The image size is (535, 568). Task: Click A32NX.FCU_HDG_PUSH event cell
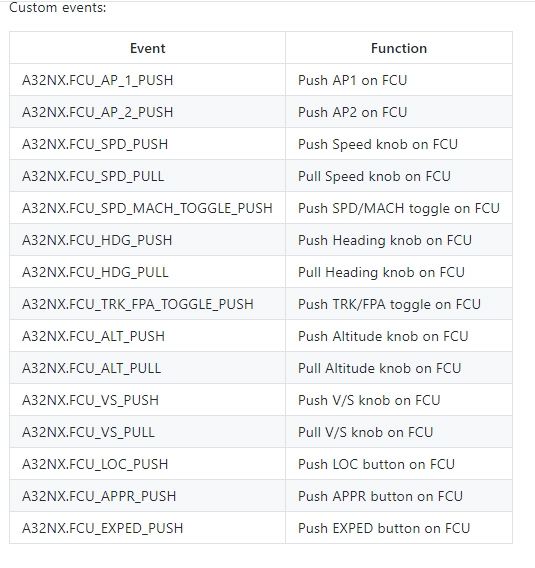147,240
